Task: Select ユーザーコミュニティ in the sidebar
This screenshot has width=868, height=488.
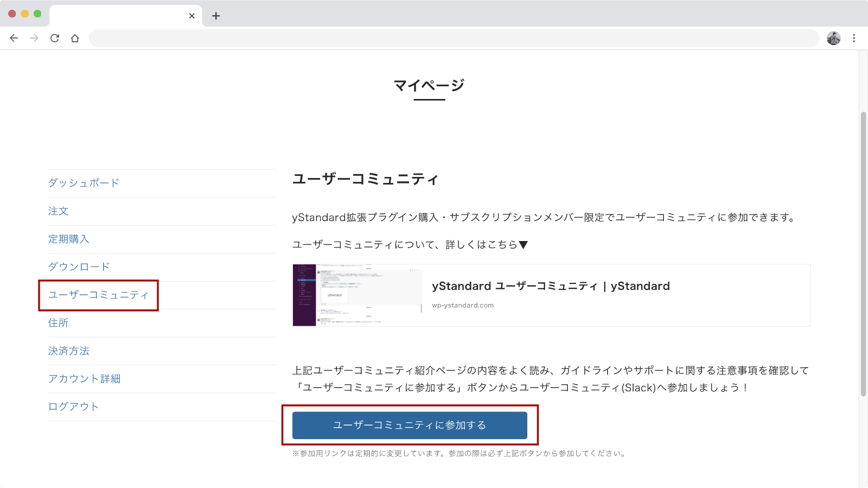Action: [x=98, y=295]
